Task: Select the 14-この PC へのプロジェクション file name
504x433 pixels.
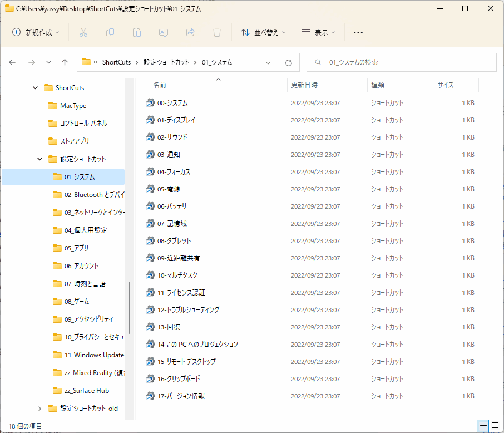Action: pos(197,345)
